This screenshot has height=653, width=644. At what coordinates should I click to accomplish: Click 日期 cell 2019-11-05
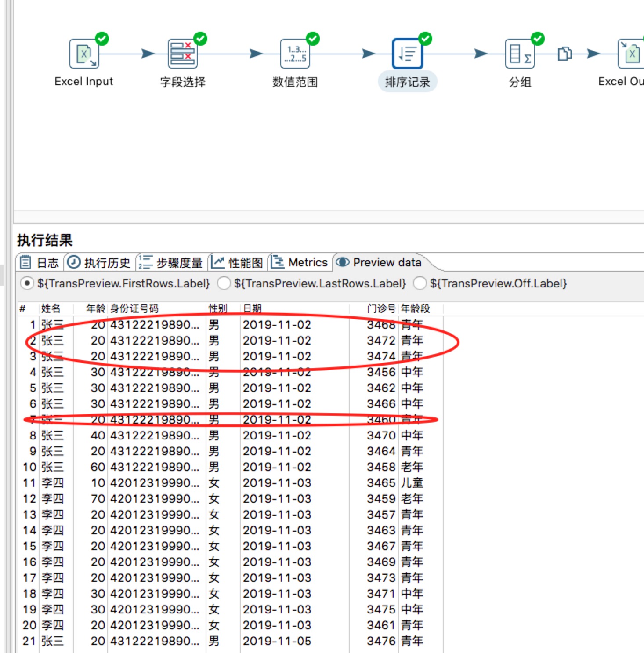[x=277, y=641]
